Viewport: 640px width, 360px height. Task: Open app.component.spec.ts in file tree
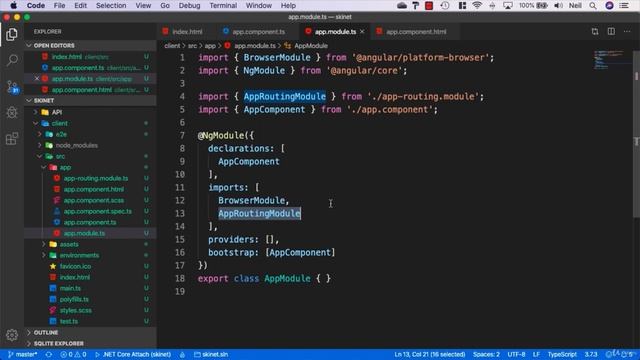pos(98,211)
